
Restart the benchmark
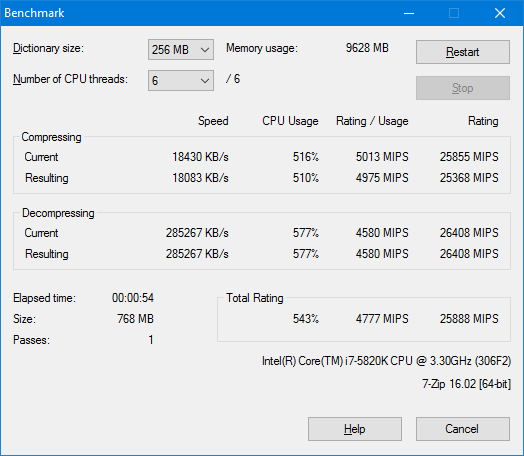(x=463, y=52)
